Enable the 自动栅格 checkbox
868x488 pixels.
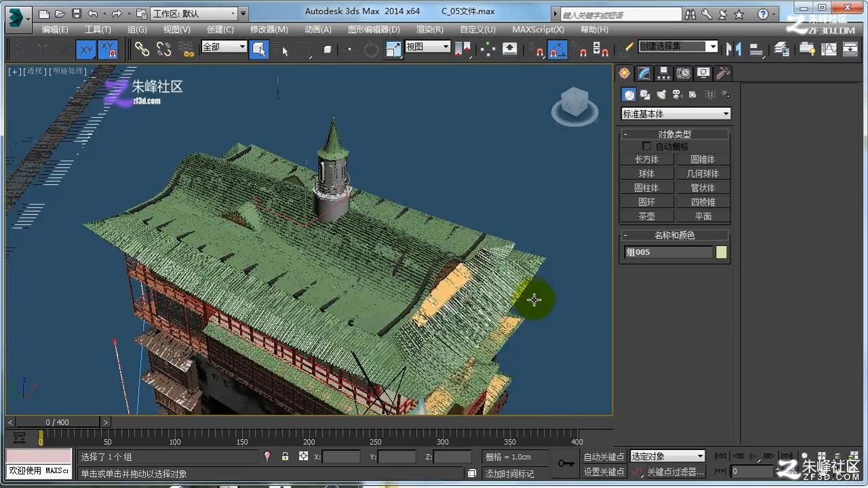[647, 146]
